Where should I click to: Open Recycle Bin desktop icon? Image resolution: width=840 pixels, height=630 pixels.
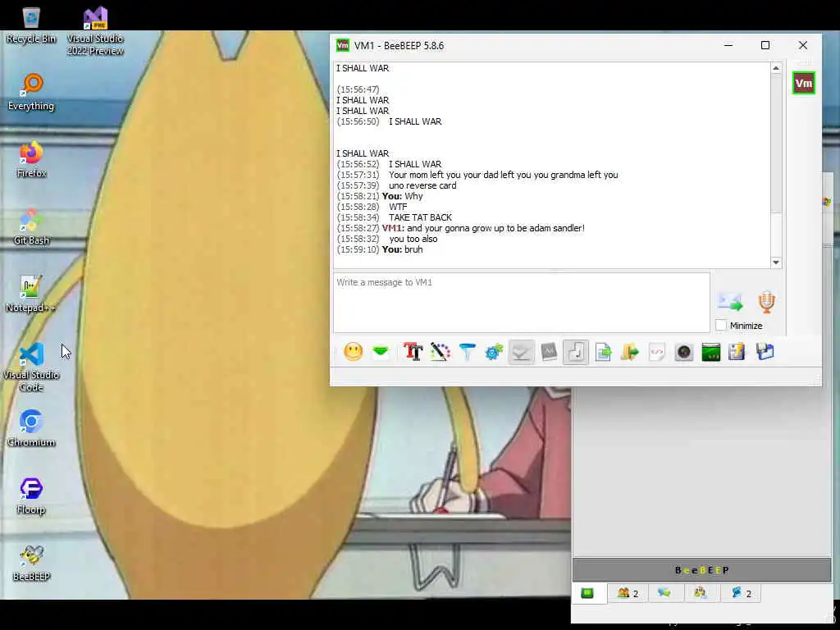[x=31, y=25]
